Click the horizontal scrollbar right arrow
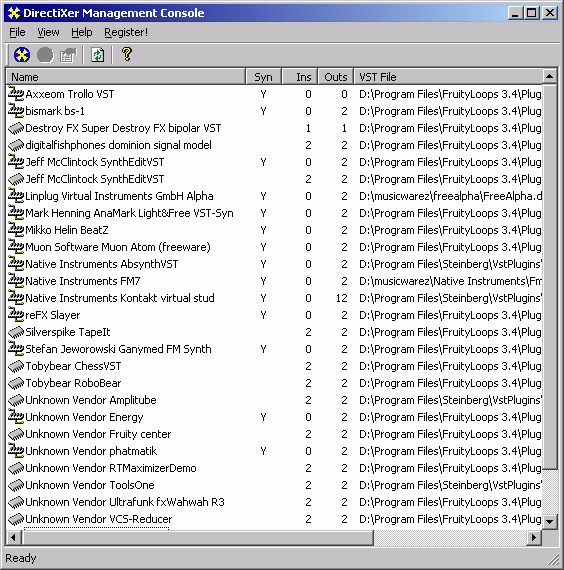This screenshot has width=564, height=570. pyautogui.click(x=533, y=537)
